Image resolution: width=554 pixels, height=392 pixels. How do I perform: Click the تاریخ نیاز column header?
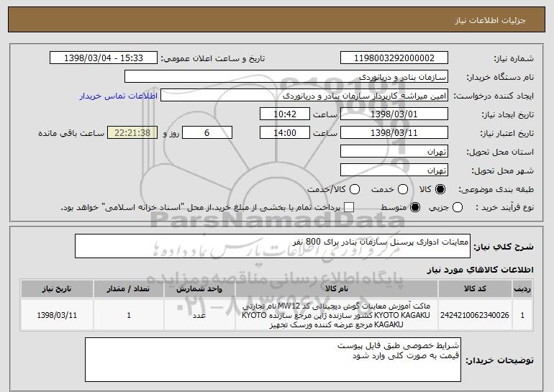(57, 289)
